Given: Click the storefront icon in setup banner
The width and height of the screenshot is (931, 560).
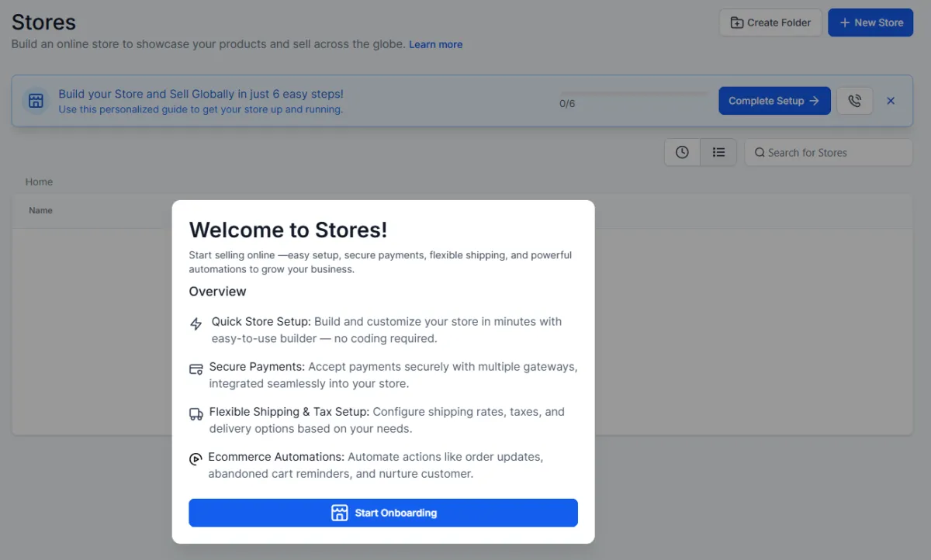Looking at the screenshot, I should point(36,101).
